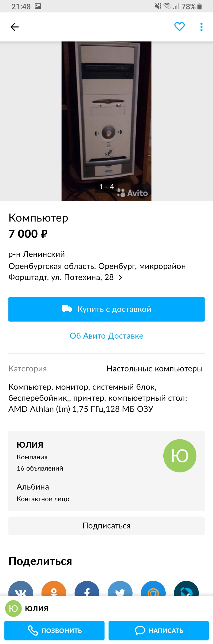Share listing via VK icon
Viewport: 213px width, 644px height.
click(x=21, y=589)
